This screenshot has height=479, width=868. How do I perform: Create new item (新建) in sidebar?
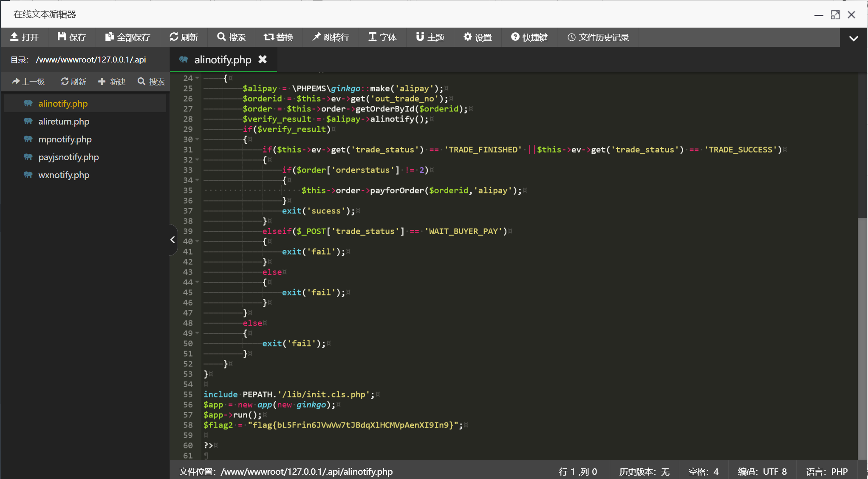(x=112, y=82)
